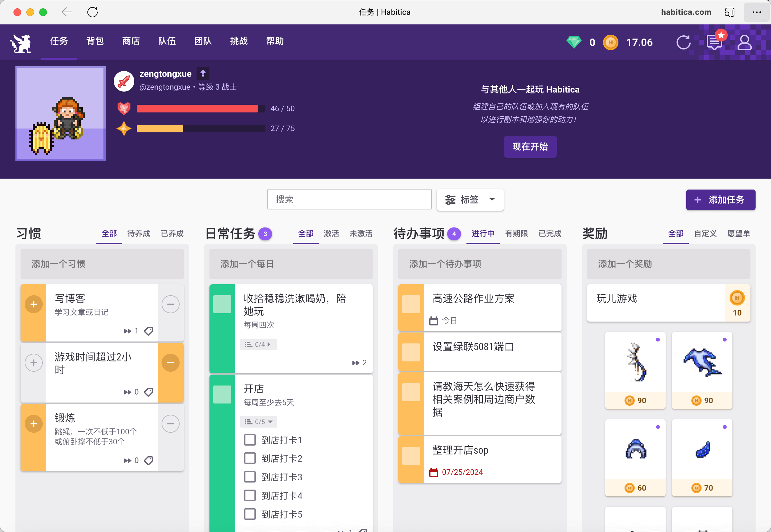
Task: Complete the daily 收拾稳稳洗漱喝奶
Action: tap(222, 304)
